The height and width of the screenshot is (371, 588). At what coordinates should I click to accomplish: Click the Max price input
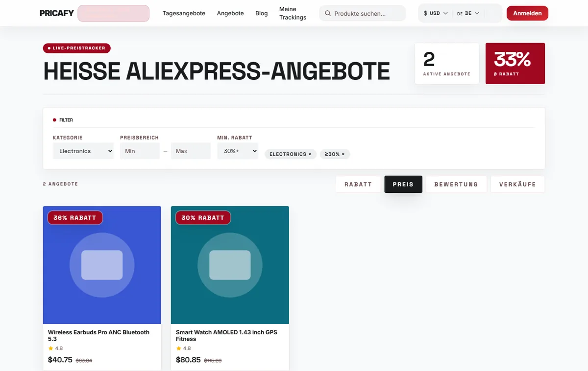191,151
